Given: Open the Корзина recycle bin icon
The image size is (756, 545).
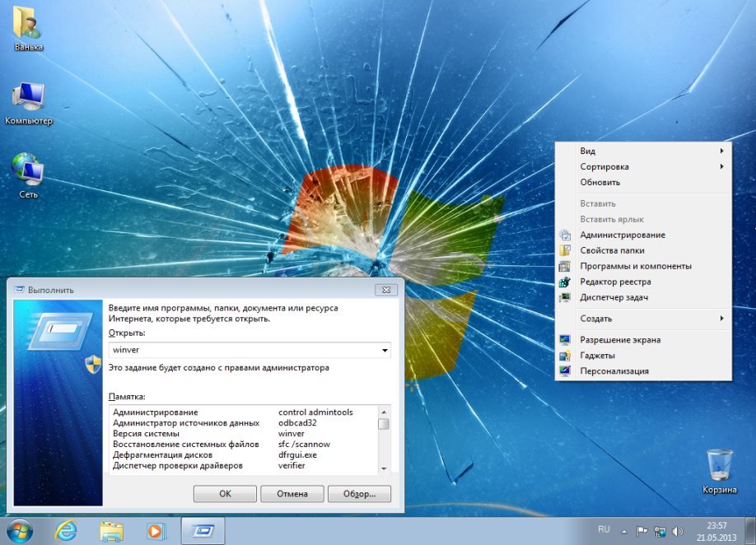Looking at the screenshot, I should (719, 468).
